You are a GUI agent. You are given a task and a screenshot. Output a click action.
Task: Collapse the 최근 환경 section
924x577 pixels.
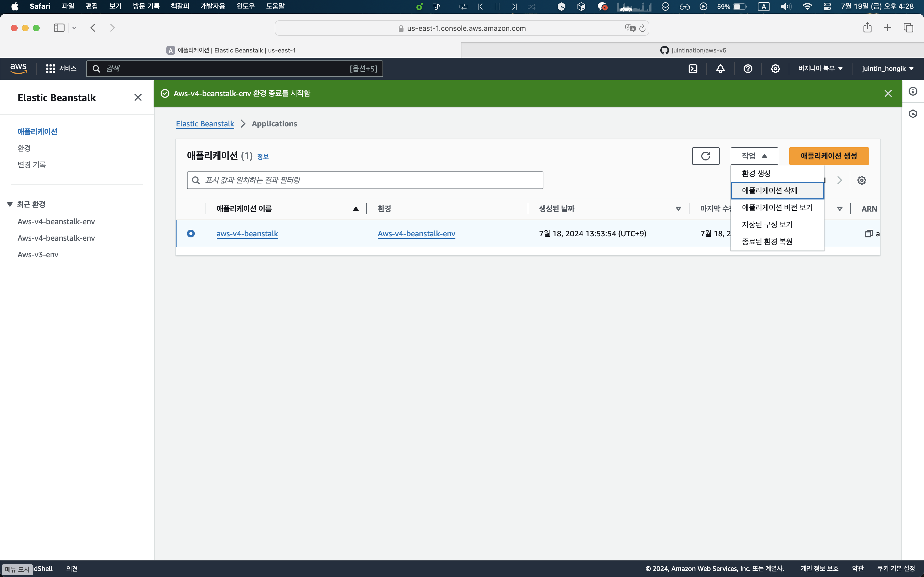coord(10,204)
